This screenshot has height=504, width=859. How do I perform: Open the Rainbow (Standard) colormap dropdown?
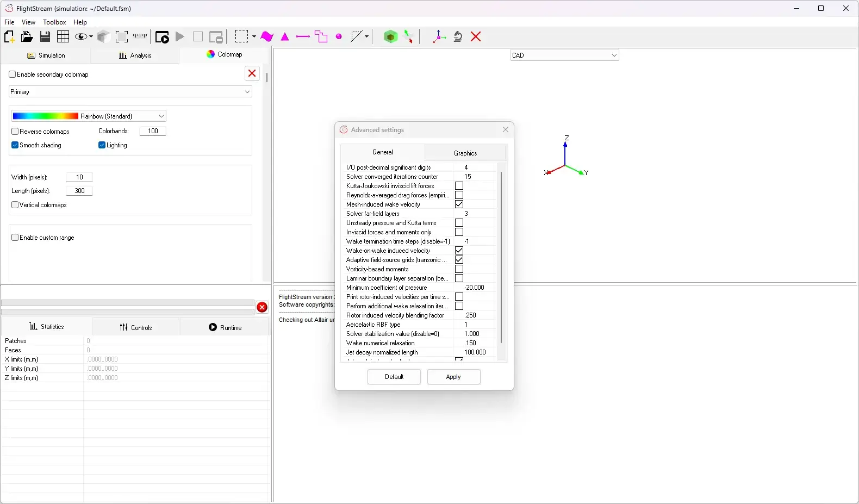[x=89, y=116]
